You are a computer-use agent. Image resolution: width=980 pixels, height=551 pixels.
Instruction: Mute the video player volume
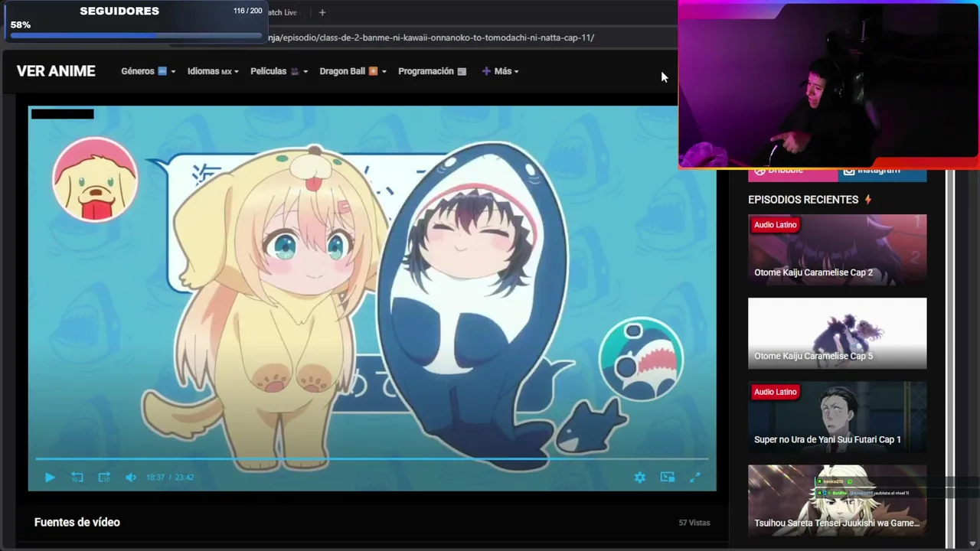point(131,478)
